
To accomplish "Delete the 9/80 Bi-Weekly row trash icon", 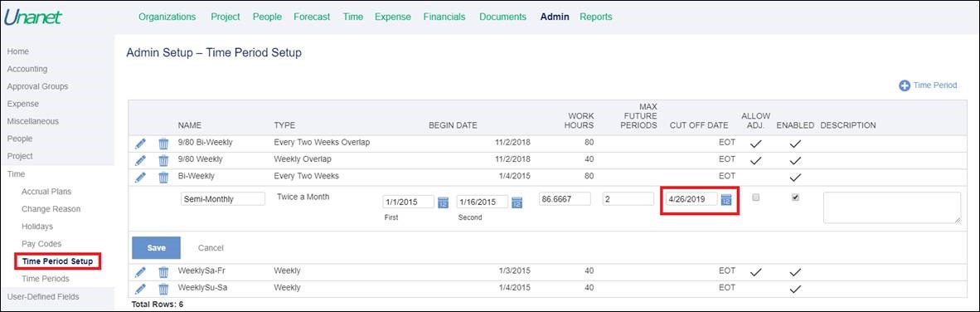I will [163, 144].
